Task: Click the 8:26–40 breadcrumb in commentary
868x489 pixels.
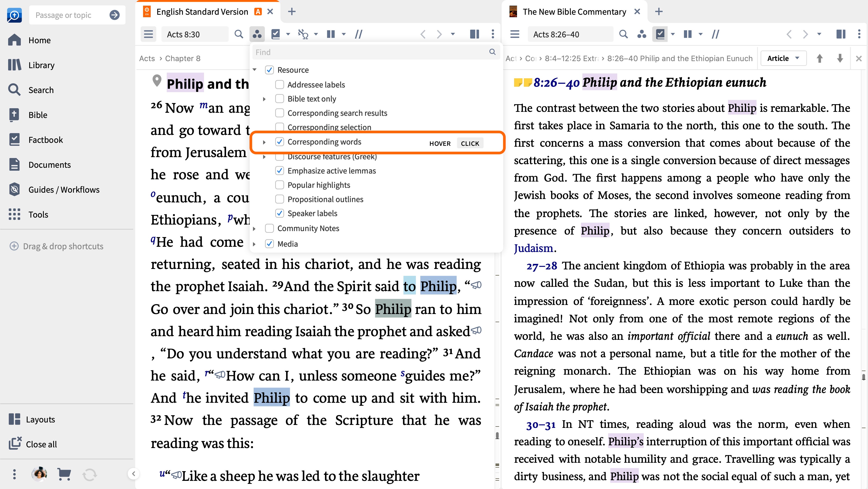Action: [x=680, y=58]
